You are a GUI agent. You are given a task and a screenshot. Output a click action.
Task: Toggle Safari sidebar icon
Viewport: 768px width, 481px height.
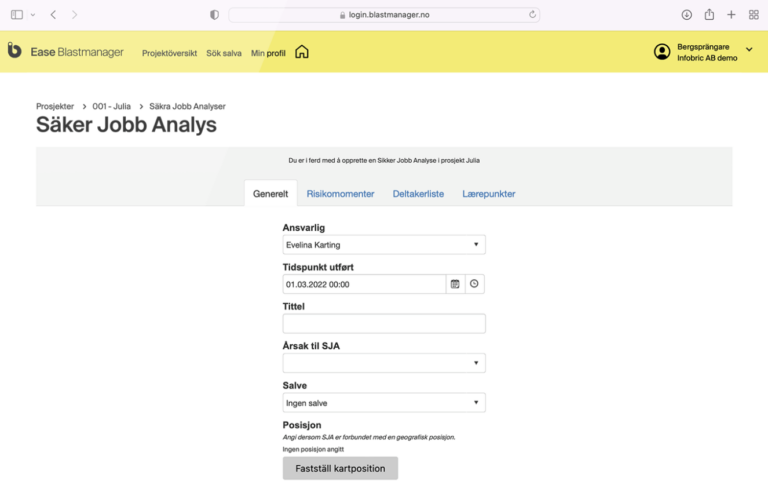pos(17,15)
